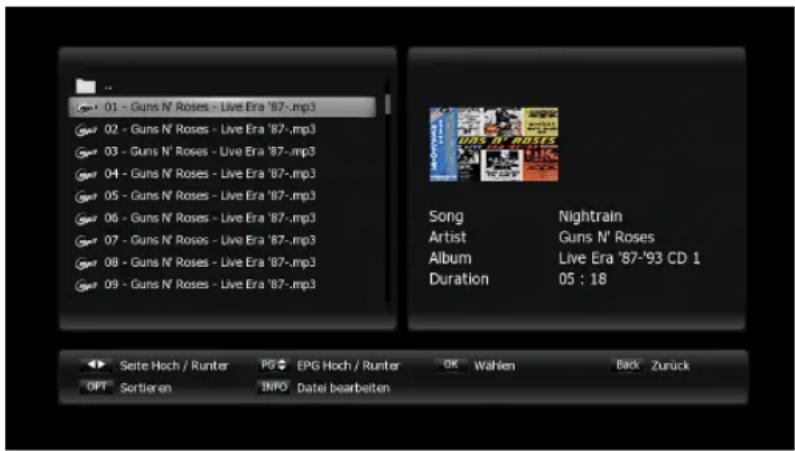795x451 pixels.
Task: Click the 'Duration' field label
Action: coord(459,279)
